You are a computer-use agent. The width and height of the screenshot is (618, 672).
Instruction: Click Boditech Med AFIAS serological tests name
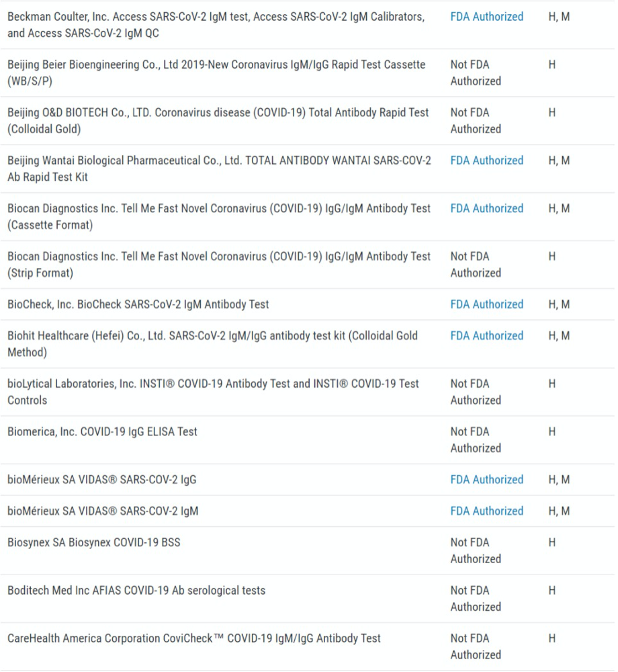[x=136, y=591]
